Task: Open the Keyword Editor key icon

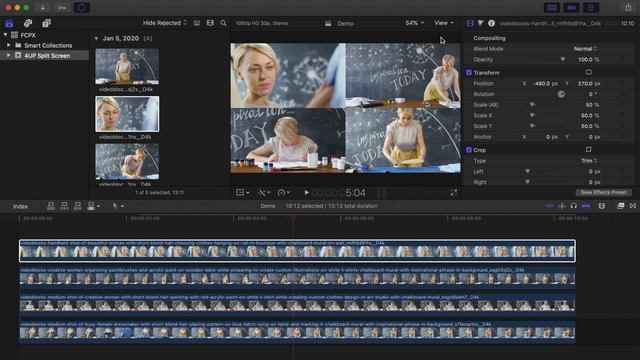Action: coord(62,7)
